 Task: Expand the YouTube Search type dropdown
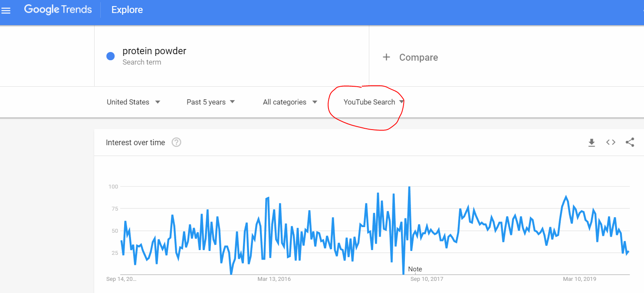click(x=374, y=102)
